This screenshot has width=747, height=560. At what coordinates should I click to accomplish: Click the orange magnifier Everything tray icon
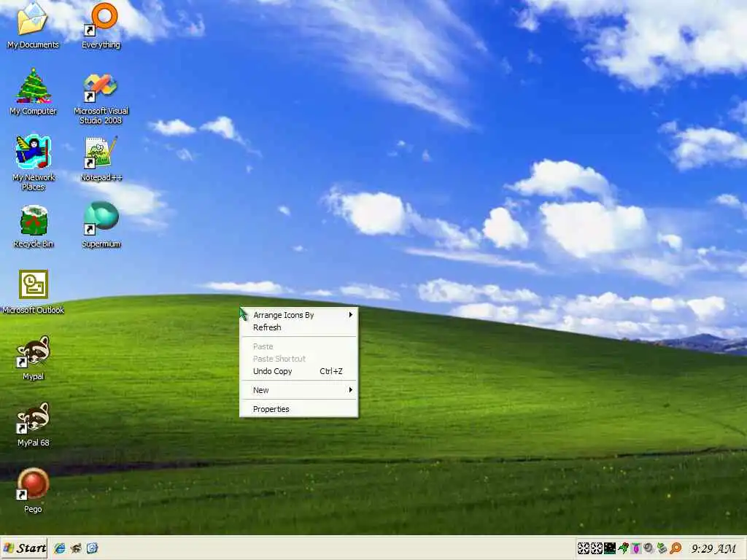[676, 548]
